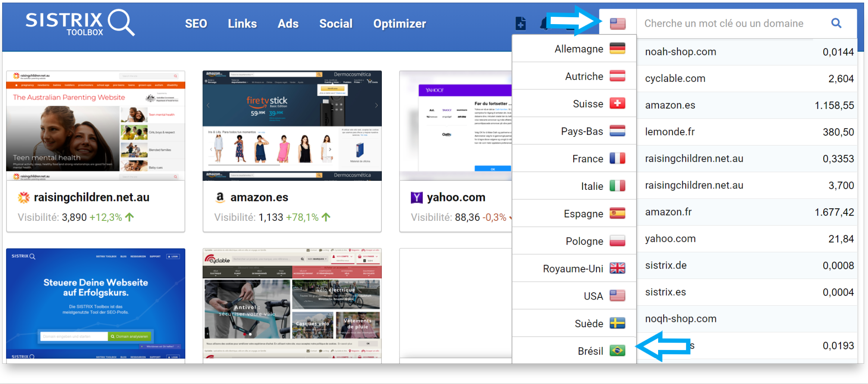Select Suisse from country list
Screen dimensions: 868x384
tap(574, 104)
